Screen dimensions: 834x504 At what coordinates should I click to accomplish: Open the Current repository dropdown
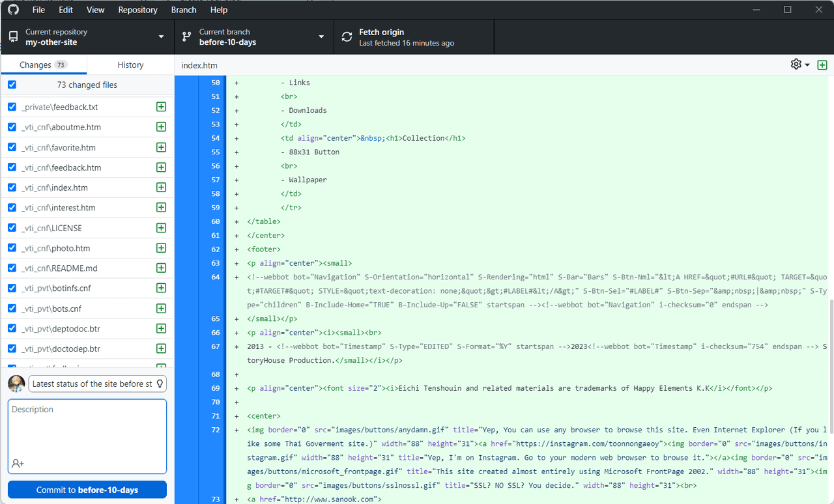coord(87,37)
